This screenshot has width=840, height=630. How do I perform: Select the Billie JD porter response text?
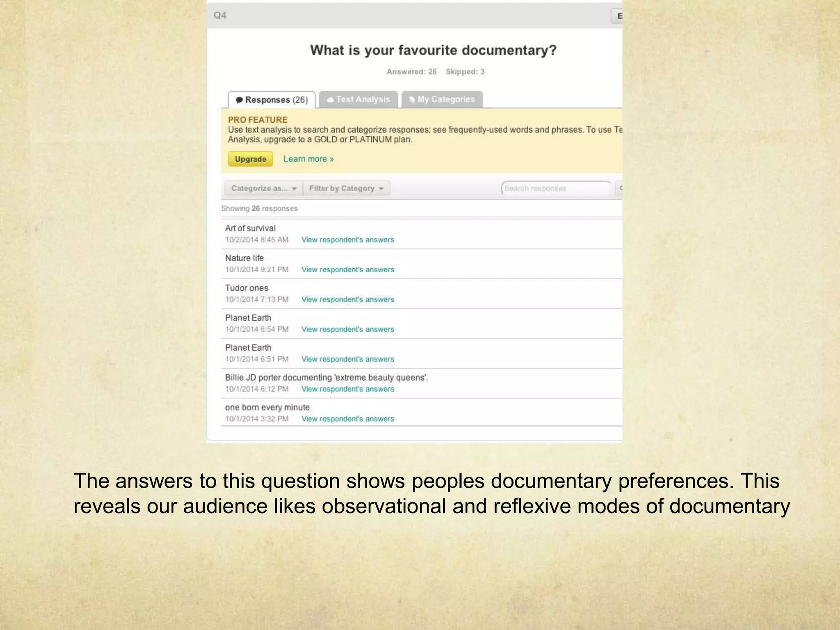tap(326, 378)
